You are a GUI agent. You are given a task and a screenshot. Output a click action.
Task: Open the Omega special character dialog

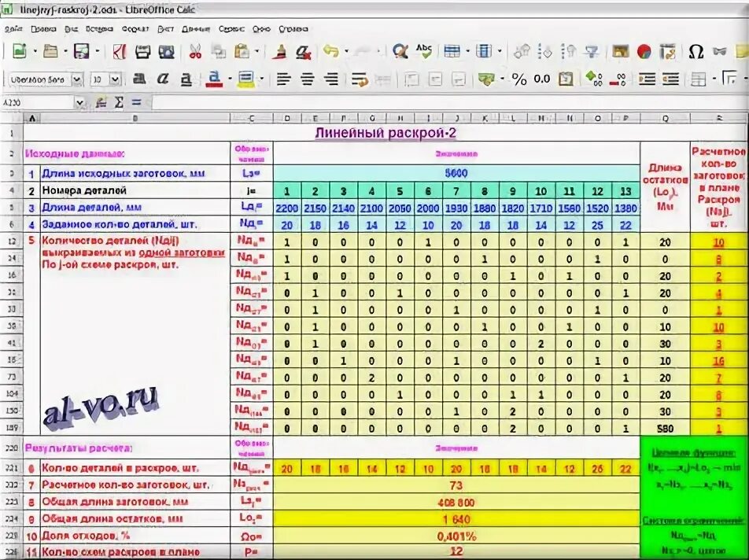(x=696, y=52)
